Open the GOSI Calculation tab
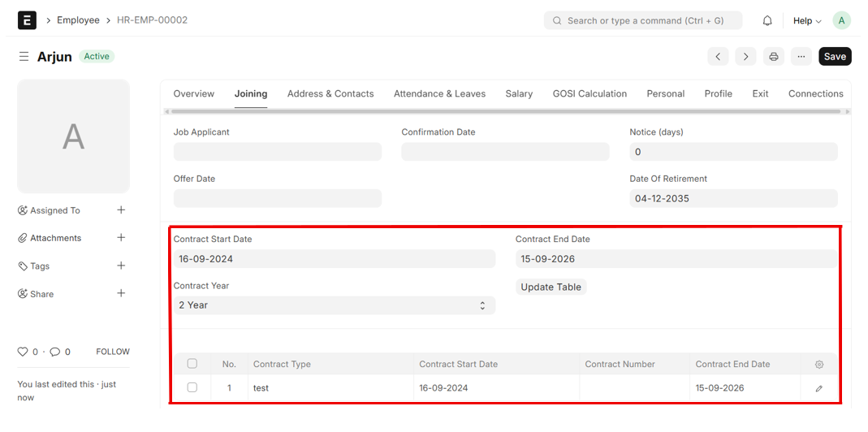This screenshot has height=432, width=868. (x=589, y=93)
